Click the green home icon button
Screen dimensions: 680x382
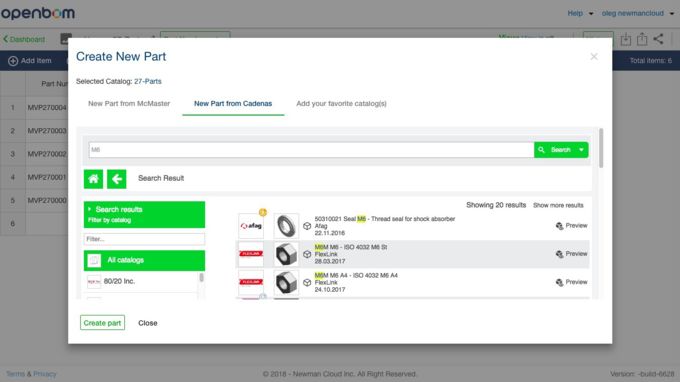click(x=93, y=179)
